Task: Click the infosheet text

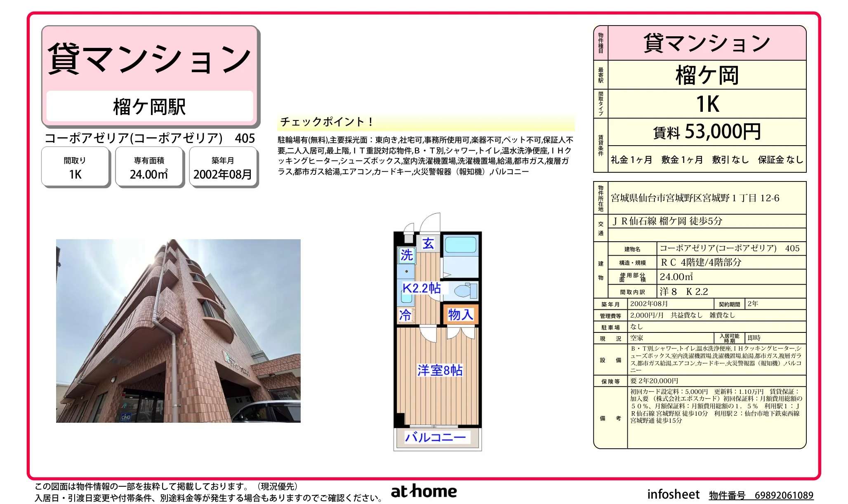Action: (x=673, y=494)
